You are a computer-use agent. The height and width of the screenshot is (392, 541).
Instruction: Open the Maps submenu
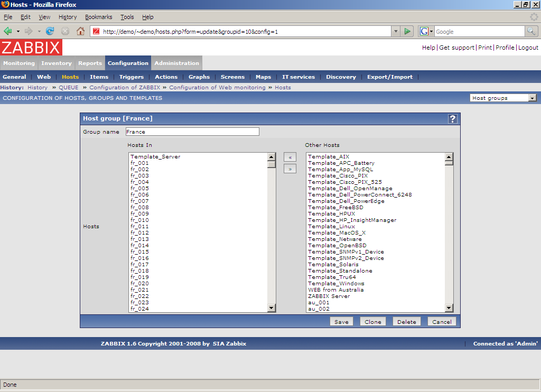point(263,77)
